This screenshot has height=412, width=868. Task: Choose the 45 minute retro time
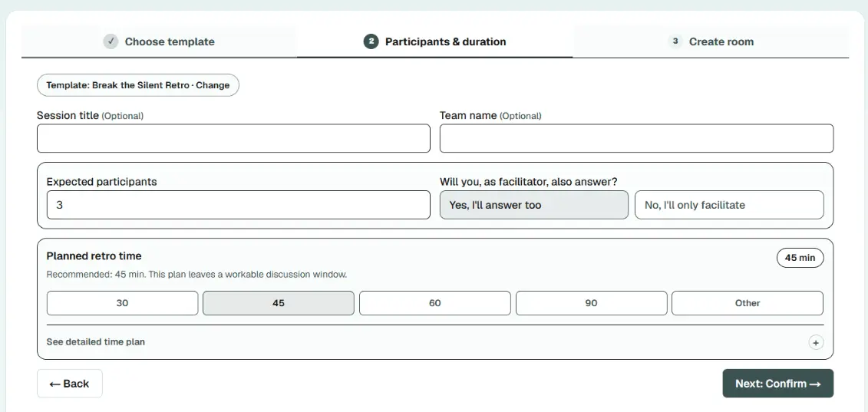pos(279,304)
